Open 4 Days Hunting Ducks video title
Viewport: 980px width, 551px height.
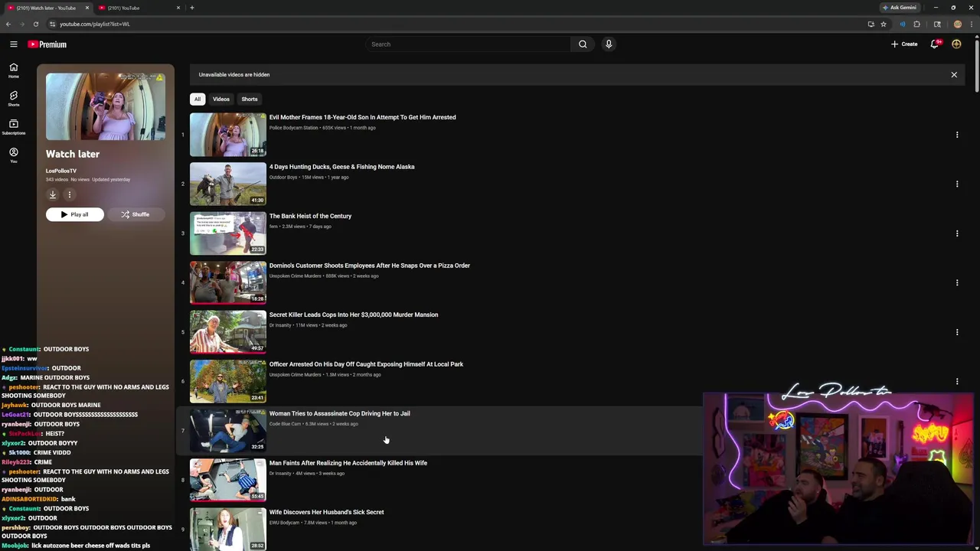click(x=341, y=167)
